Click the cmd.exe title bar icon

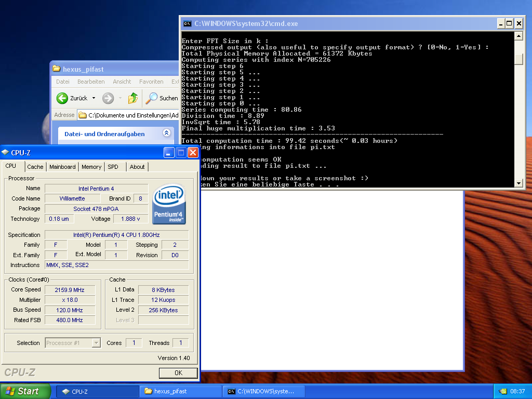(x=187, y=24)
